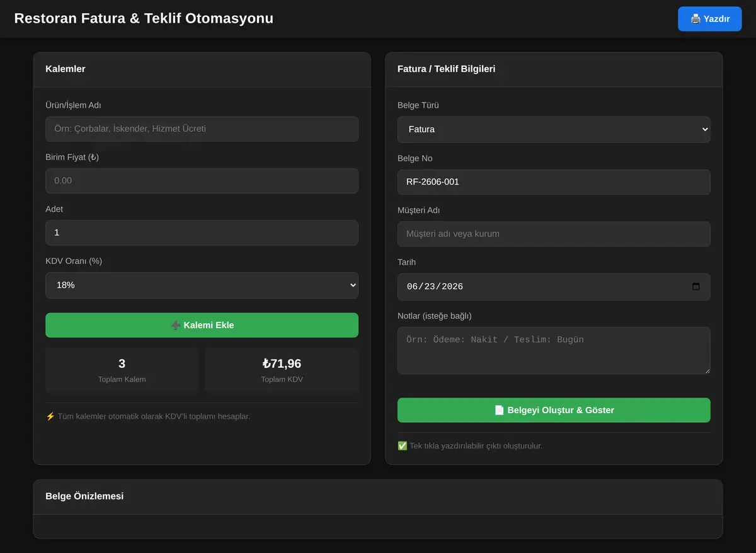Click the Fatura / Teklif Bilgileri heading
The image size is (756, 553).
(x=446, y=69)
